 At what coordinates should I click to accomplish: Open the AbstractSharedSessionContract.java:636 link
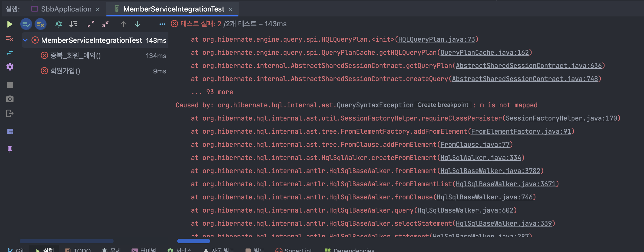coord(529,66)
